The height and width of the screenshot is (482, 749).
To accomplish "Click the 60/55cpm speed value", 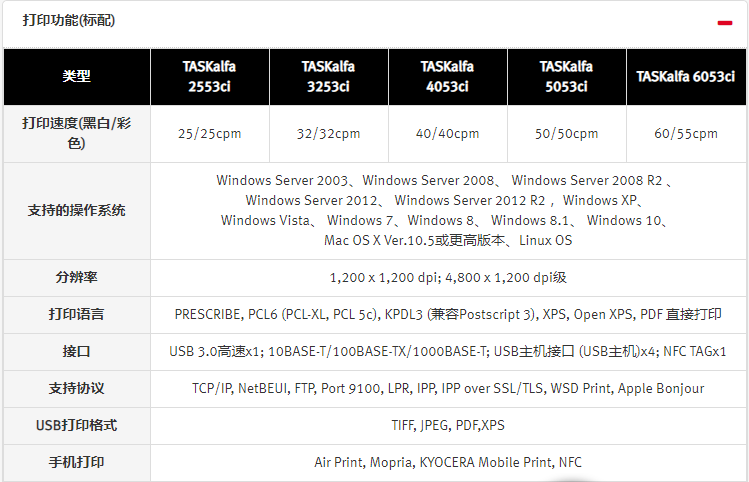I will pos(686,133).
